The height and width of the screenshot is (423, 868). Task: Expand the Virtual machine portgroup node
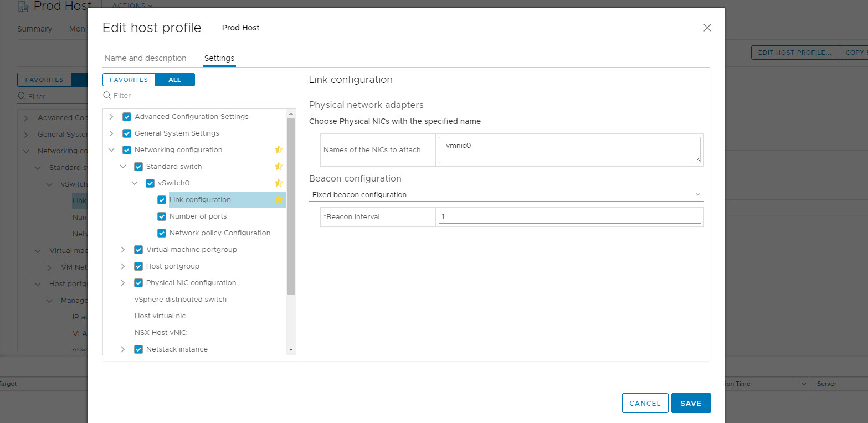[x=123, y=250]
